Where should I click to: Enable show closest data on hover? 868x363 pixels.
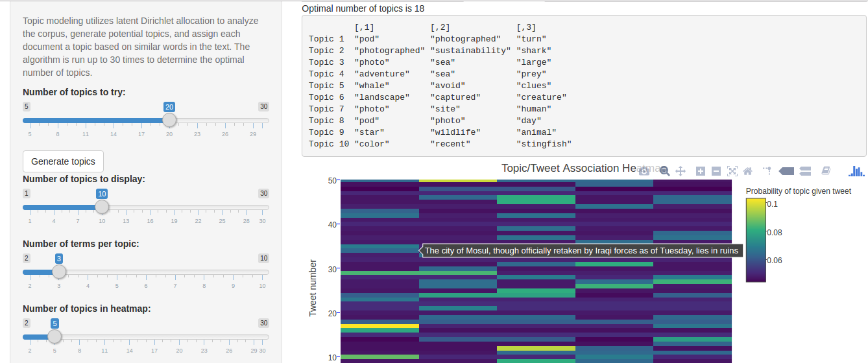(x=786, y=171)
